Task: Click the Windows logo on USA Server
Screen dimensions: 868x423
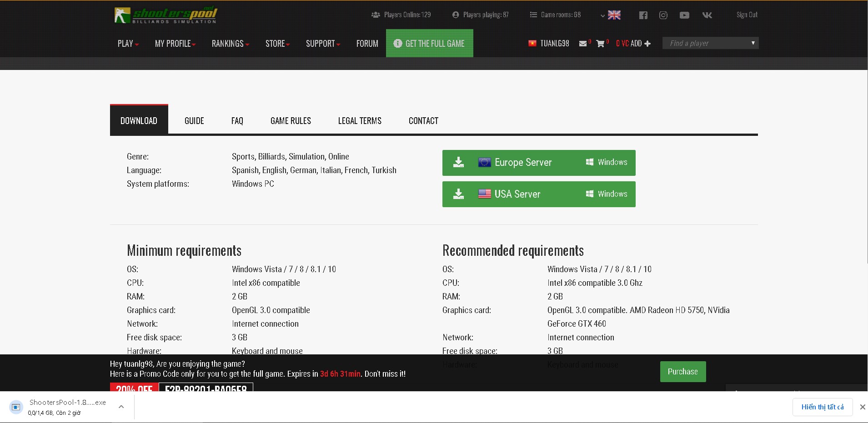Action: coord(590,194)
